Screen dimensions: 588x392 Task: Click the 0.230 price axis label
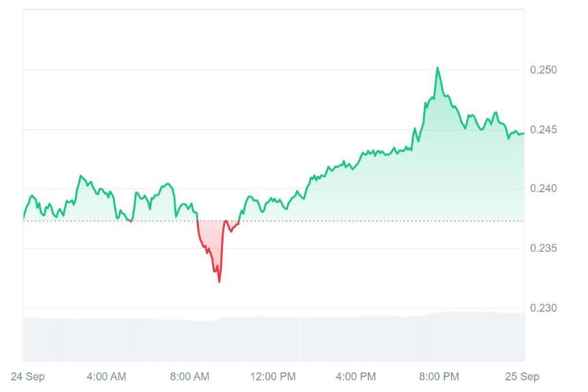tap(544, 308)
